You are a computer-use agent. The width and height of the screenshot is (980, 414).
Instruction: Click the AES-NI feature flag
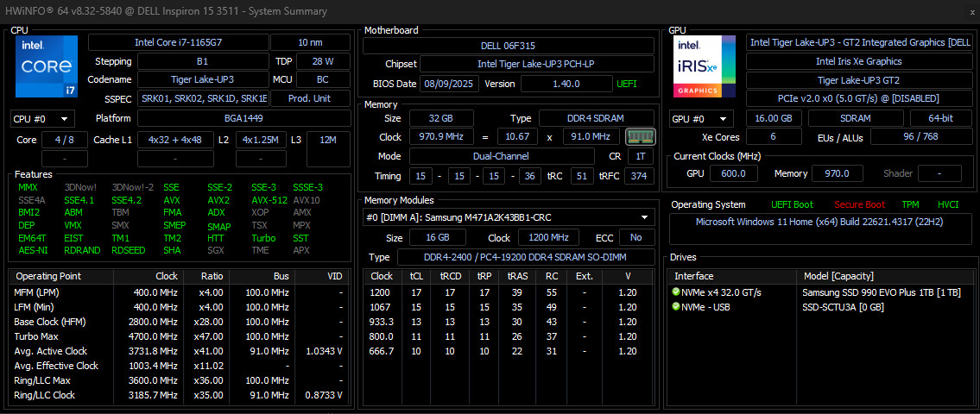pos(31,250)
